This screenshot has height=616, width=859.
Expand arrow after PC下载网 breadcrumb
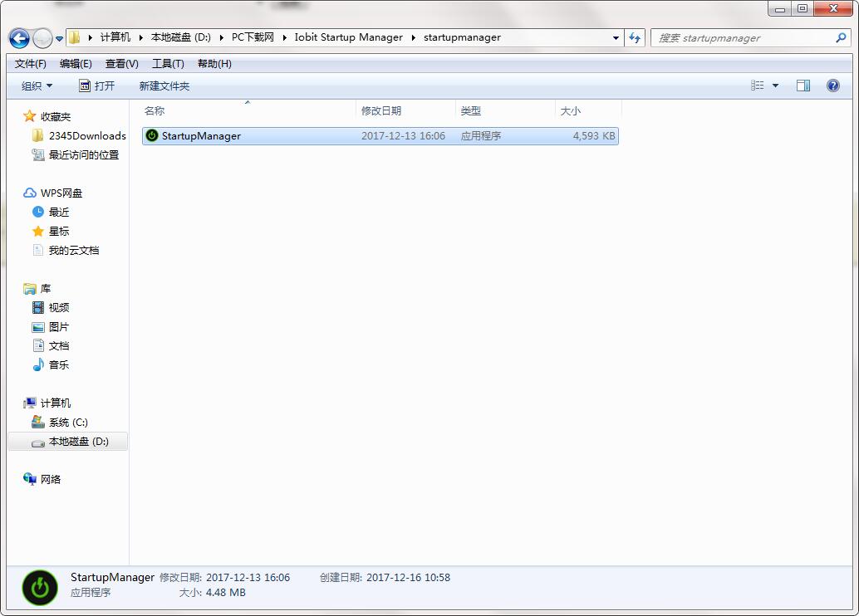click(284, 37)
